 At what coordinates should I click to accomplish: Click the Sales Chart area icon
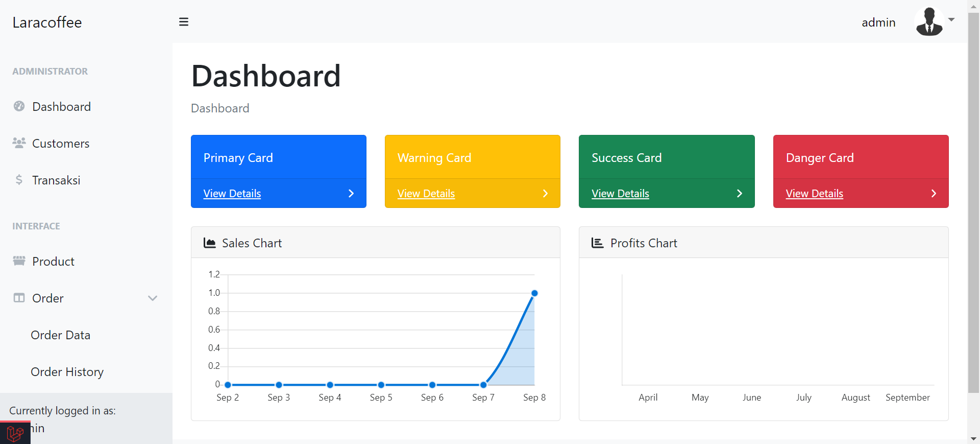pos(209,243)
